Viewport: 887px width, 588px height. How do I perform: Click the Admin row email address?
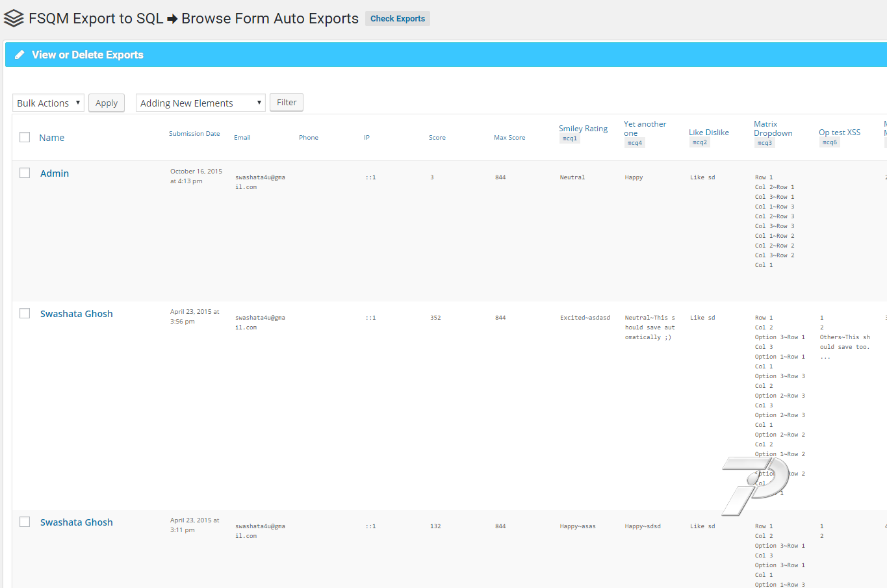point(260,182)
